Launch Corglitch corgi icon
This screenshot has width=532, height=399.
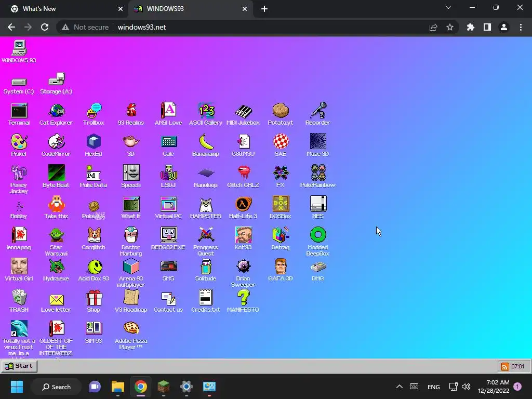94,239
